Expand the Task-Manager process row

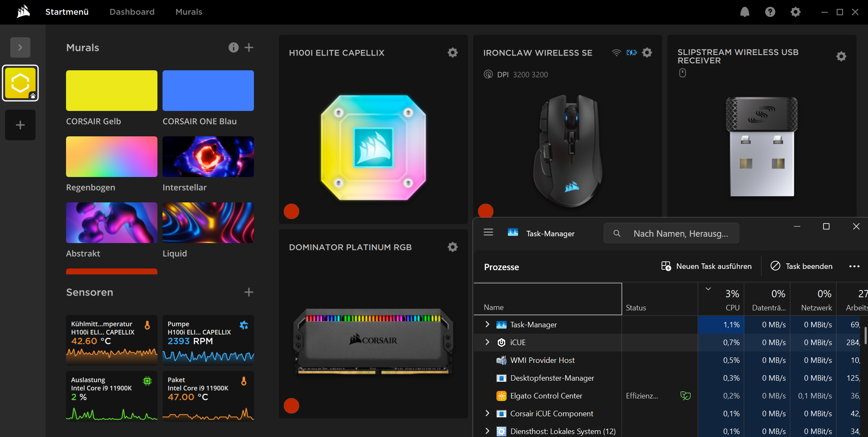487,324
